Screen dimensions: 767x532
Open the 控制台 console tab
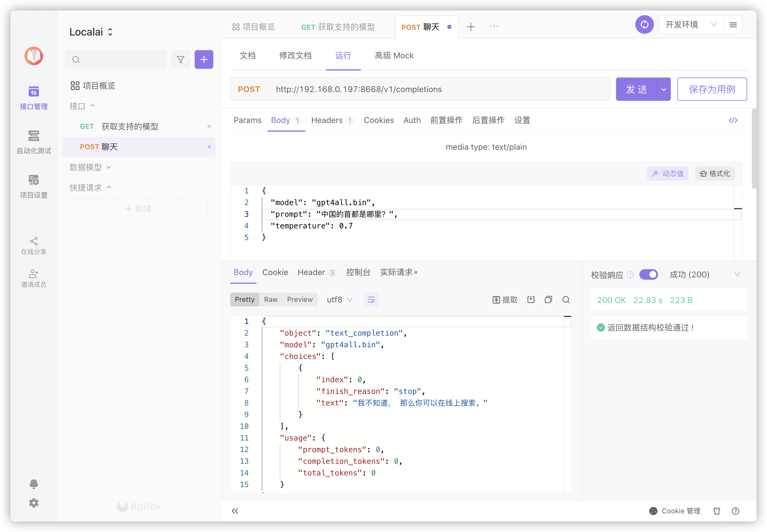(358, 272)
